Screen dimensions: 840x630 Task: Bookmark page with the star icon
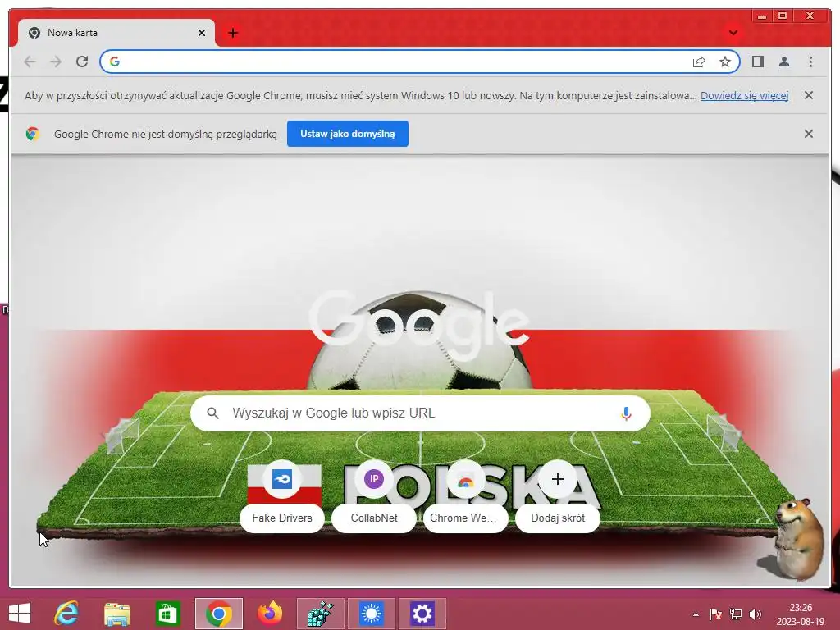pyautogui.click(x=725, y=62)
